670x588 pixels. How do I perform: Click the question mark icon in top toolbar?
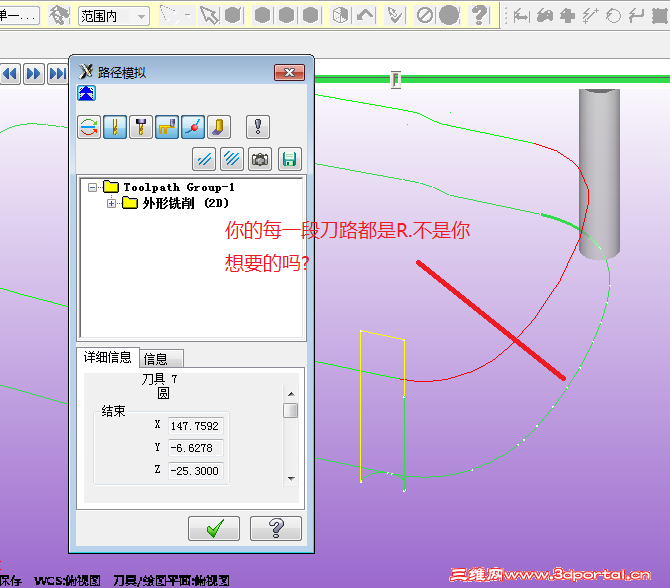coord(479,15)
